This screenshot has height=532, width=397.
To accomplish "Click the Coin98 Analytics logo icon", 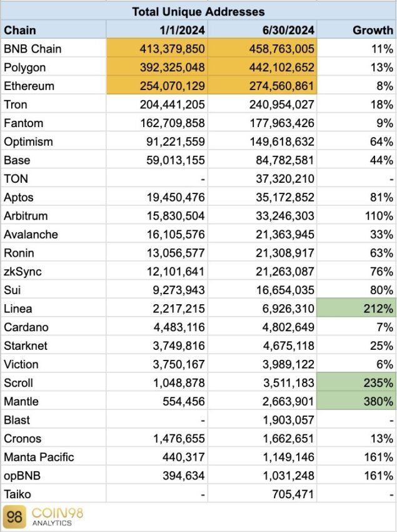I will [14, 517].
